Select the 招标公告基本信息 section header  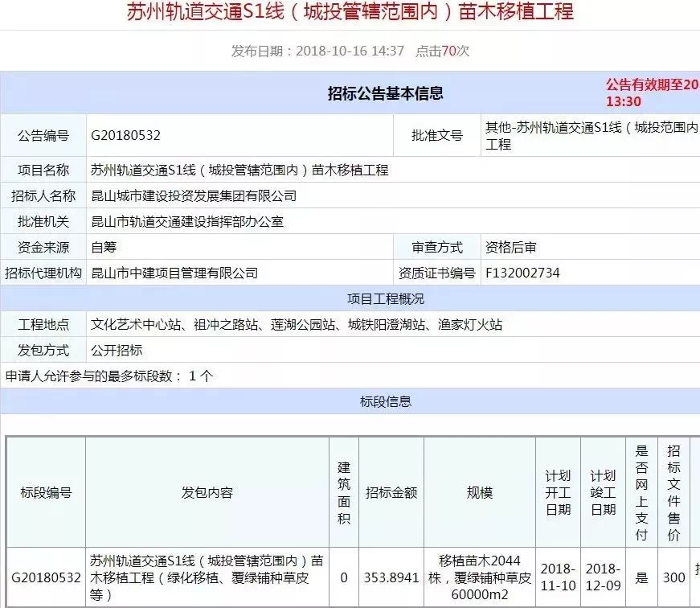click(385, 93)
